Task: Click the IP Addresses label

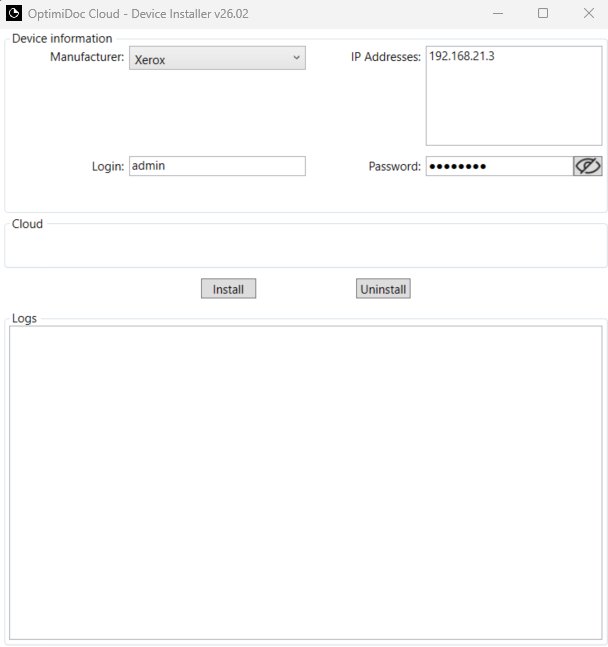Action: tap(385, 58)
